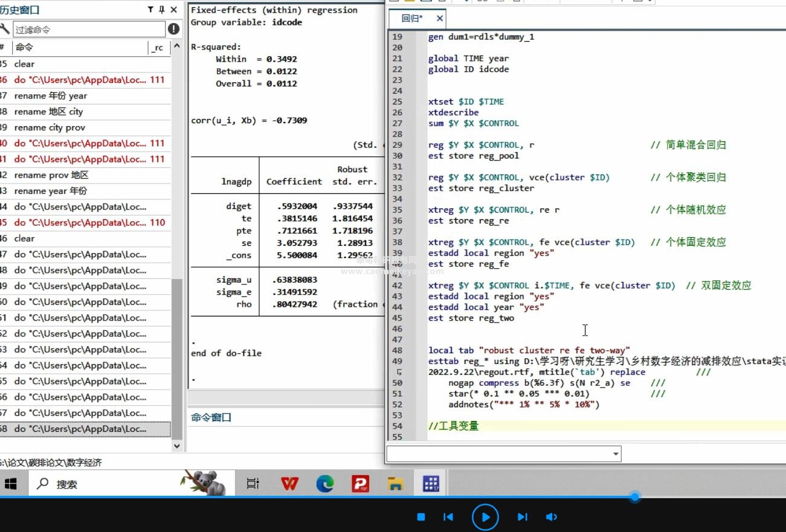The width and height of the screenshot is (786, 532).
Task: Click the comment '// 个体聚类回归'
Action: coord(688,178)
